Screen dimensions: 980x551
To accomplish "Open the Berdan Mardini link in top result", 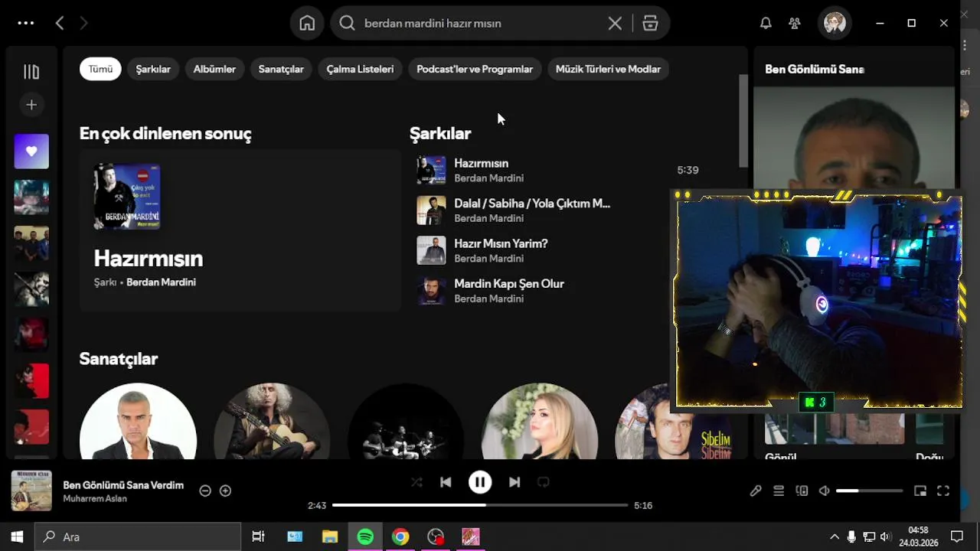I will coord(161,282).
